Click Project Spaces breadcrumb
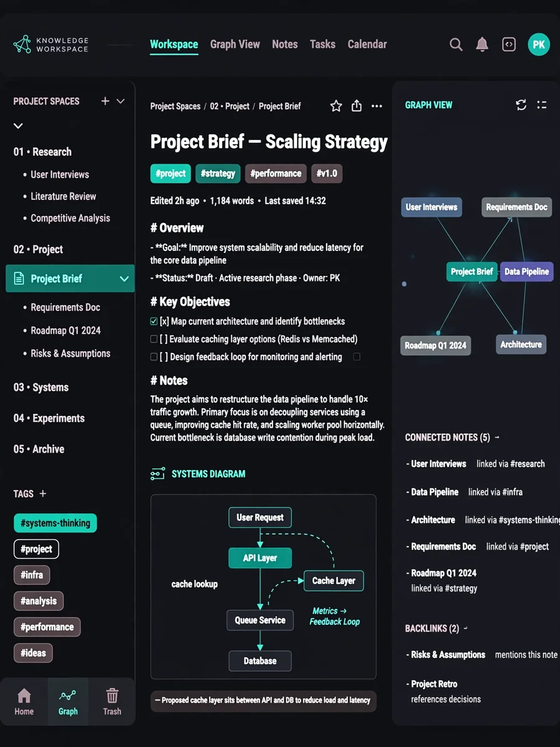 (x=175, y=106)
